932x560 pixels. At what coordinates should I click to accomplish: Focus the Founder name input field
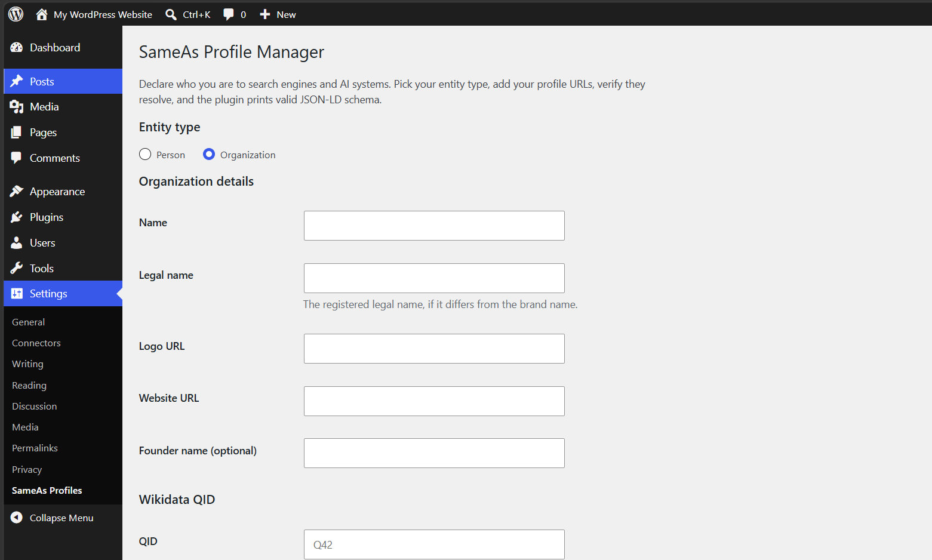pos(434,453)
